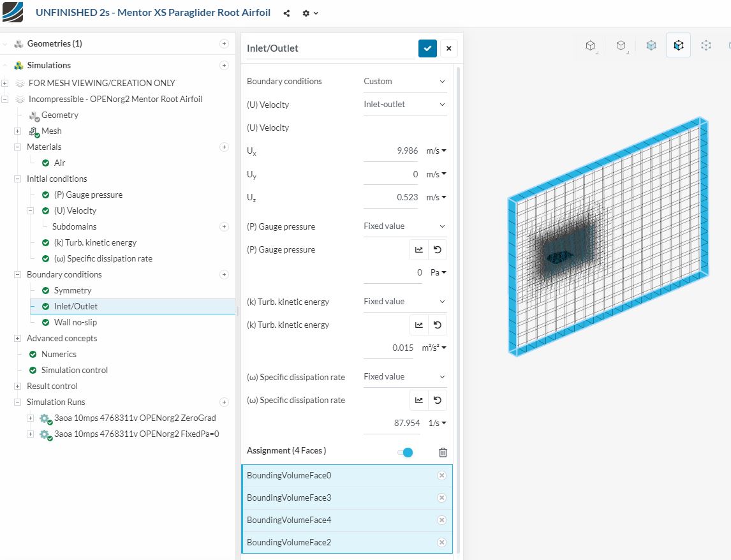Toggle the face assignment selection switch
The height and width of the screenshot is (560, 731).
coord(406,452)
